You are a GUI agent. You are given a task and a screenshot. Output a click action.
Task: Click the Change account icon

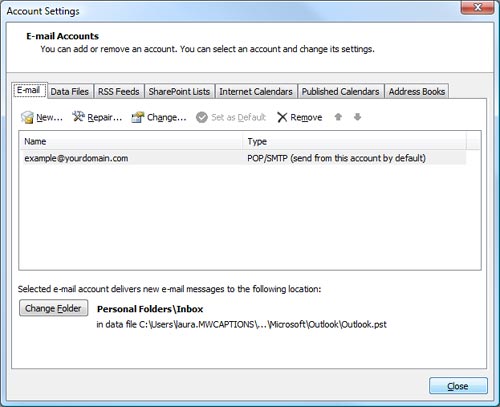click(137, 117)
